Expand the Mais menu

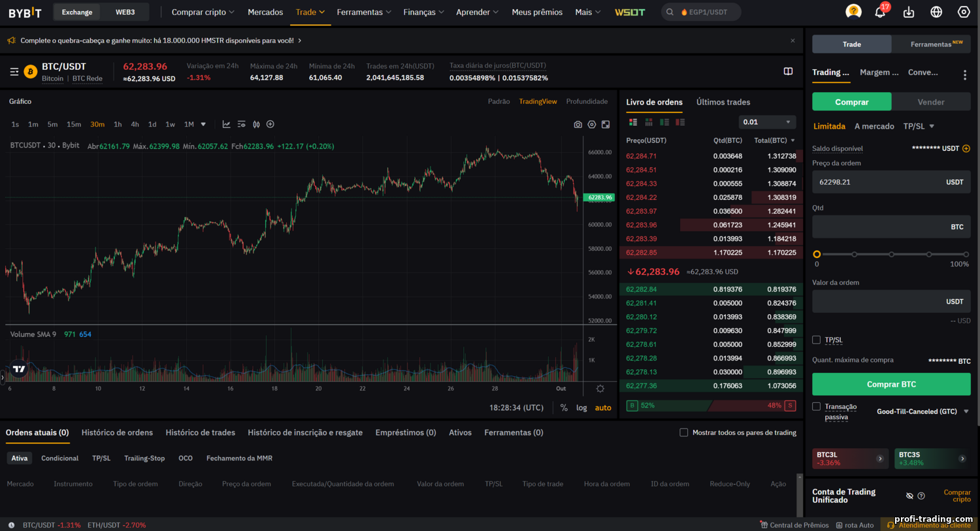(x=587, y=12)
